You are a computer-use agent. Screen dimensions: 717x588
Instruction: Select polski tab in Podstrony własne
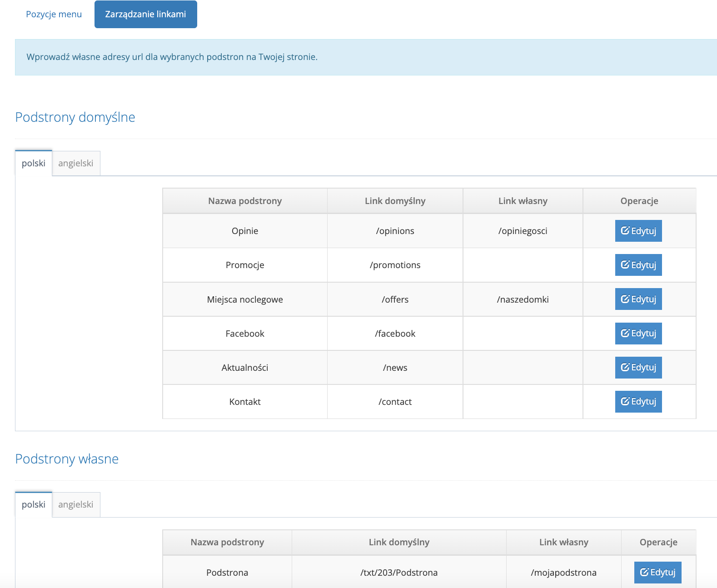click(34, 504)
